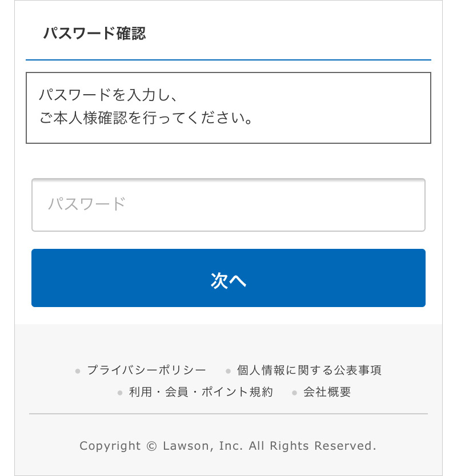Click the copyright © symbol
Image resolution: width=457 pixels, height=476 pixels.
[x=151, y=446]
